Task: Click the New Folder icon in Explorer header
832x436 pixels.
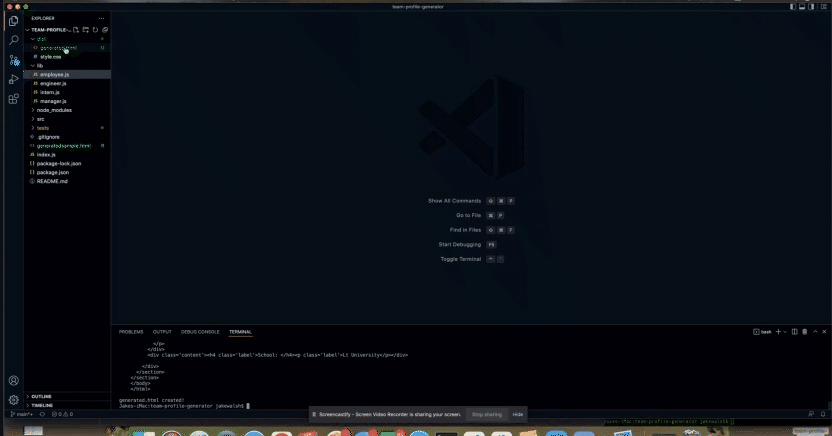Action: (85, 30)
